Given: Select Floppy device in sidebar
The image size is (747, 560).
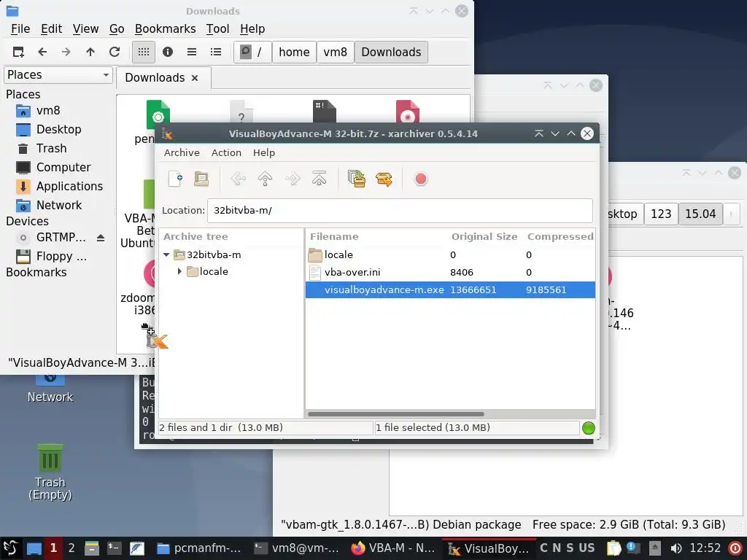Looking at the screenshot, I should pos(52,257).
